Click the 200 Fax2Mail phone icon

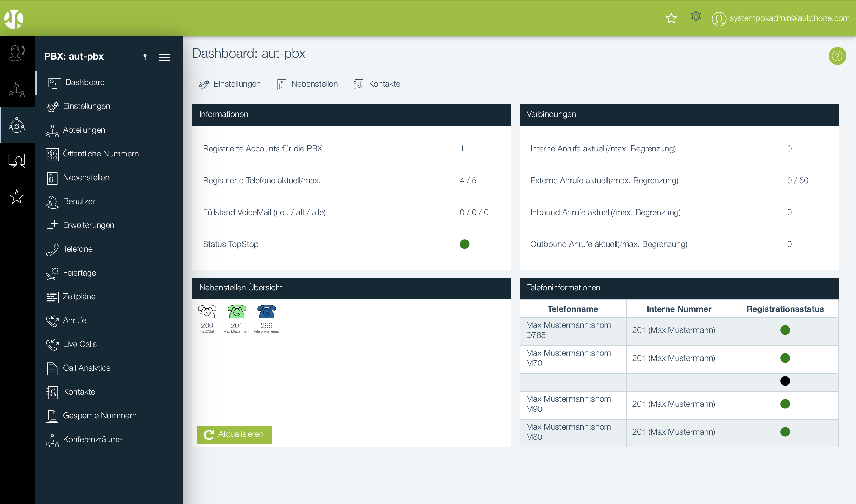207,312
